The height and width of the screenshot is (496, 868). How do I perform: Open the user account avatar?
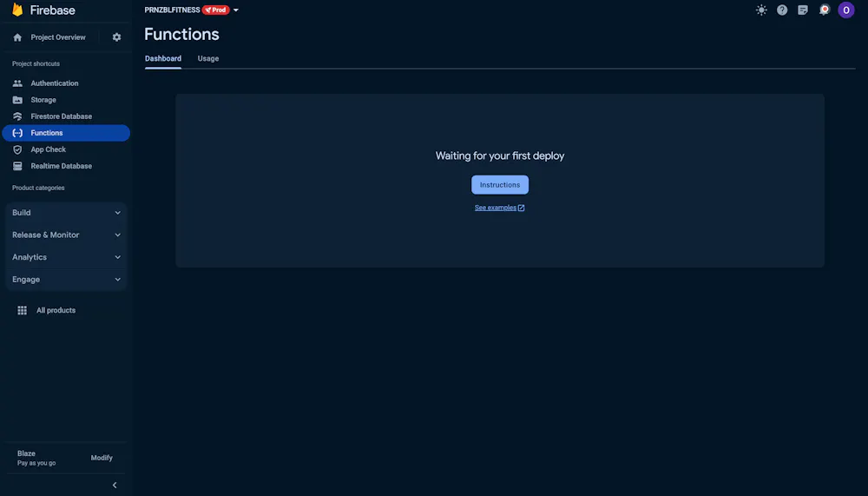pyautogui.click(x=845, y=10)
